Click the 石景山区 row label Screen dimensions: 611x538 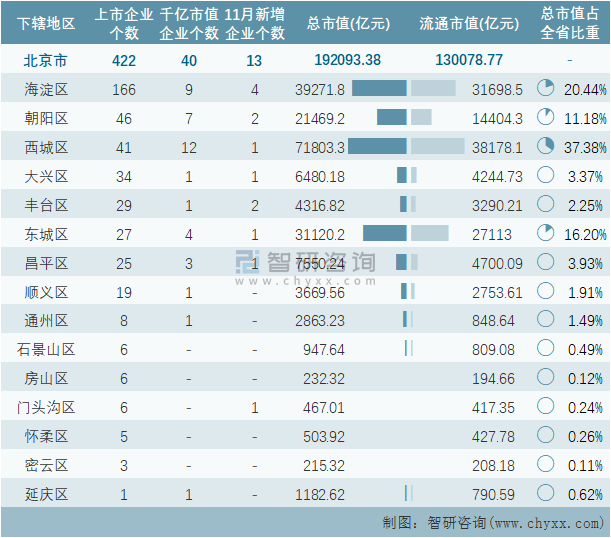[47, 350]
